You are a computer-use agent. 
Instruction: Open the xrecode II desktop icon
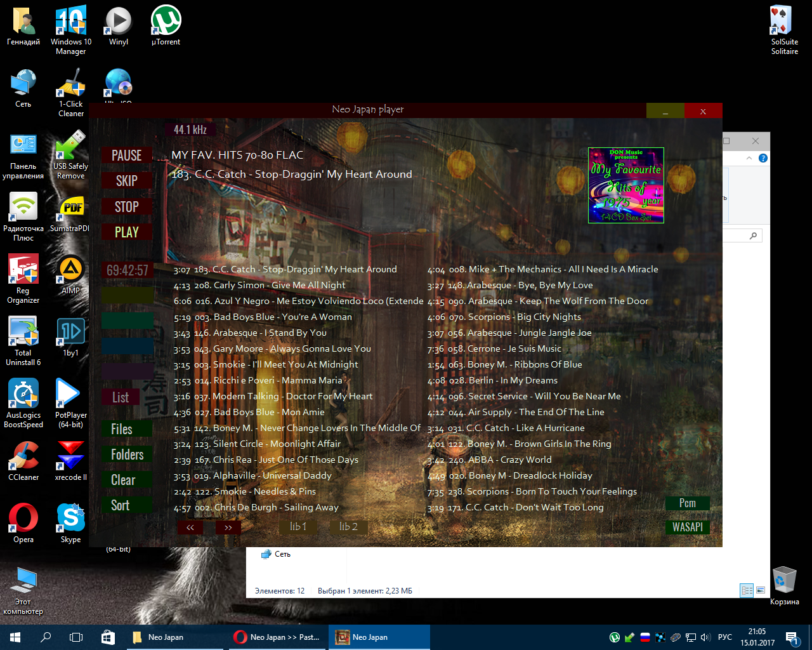pyautogui.click(x=70, y=461)
